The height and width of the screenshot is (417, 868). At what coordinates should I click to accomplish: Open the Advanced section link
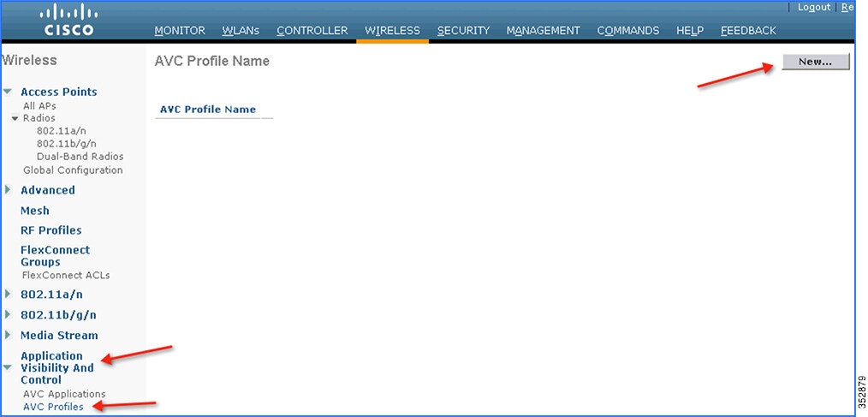pos(48,190)
